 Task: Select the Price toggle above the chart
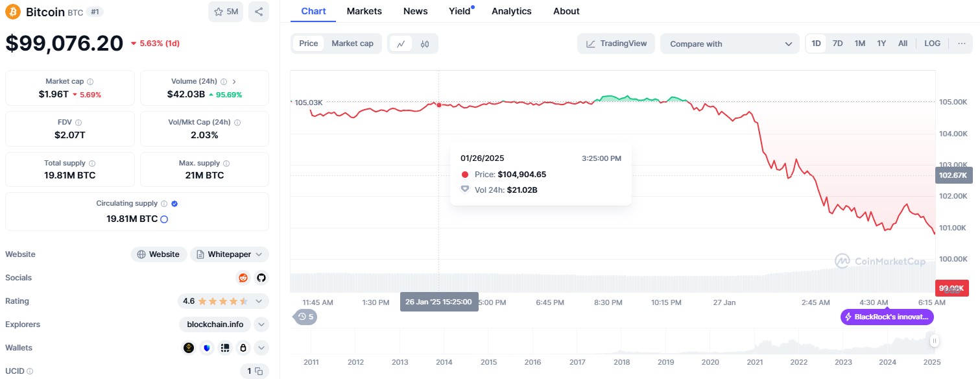point(308,43)
